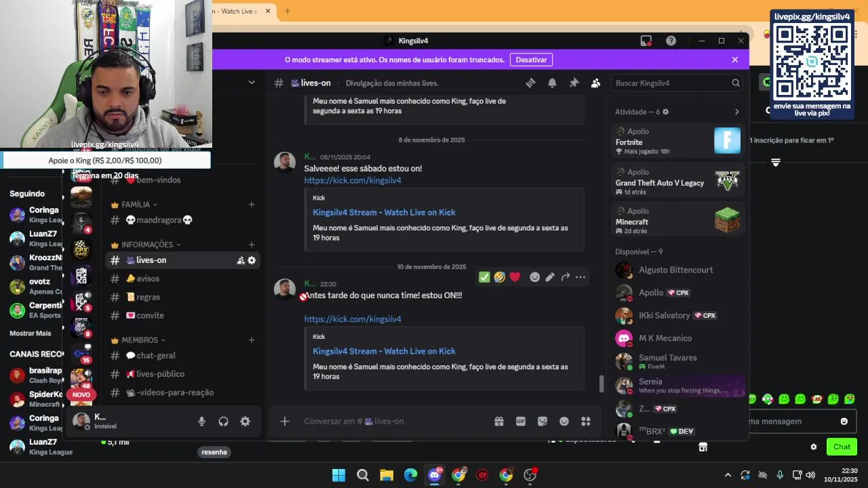Open Windows Start button

point(338,475)
